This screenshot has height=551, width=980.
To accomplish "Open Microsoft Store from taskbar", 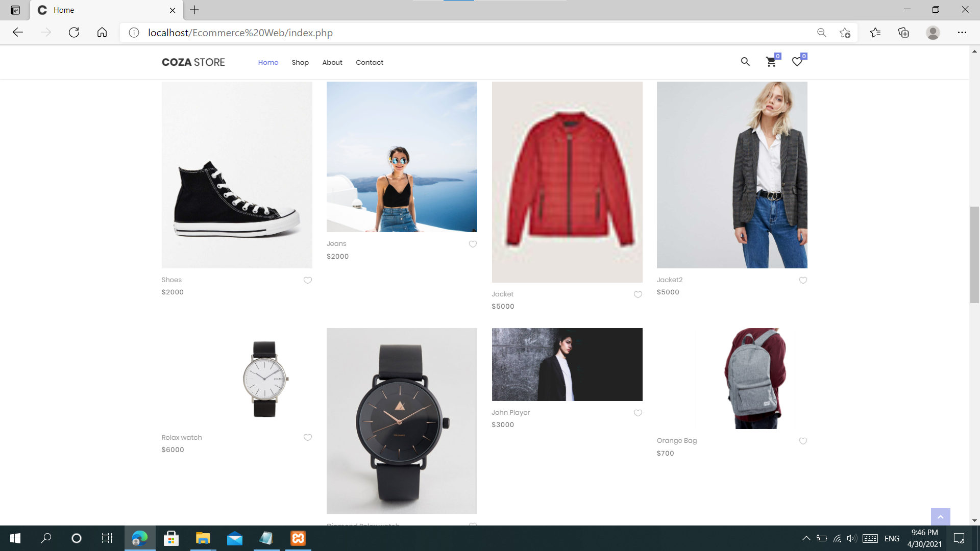I will pos(171,538).
